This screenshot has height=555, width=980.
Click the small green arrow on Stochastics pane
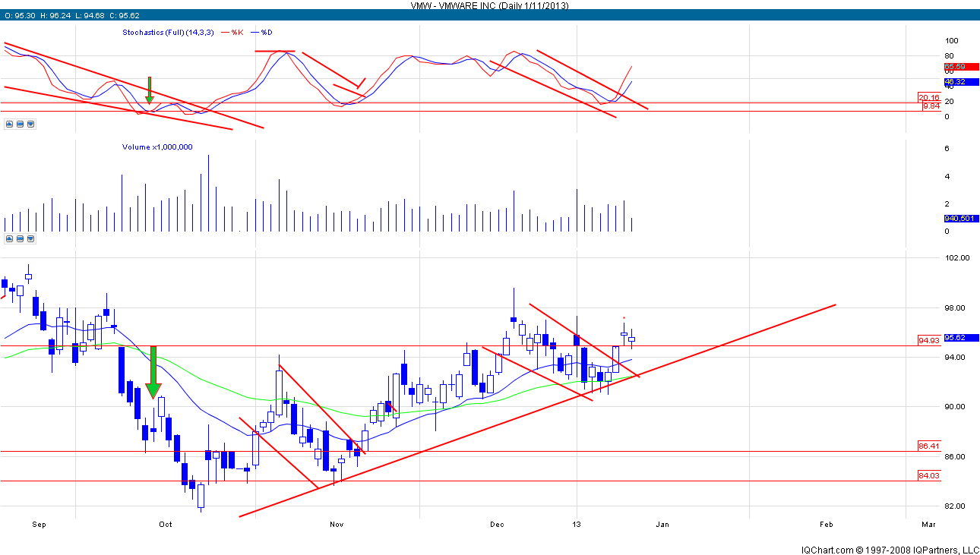tap(150, 90)
